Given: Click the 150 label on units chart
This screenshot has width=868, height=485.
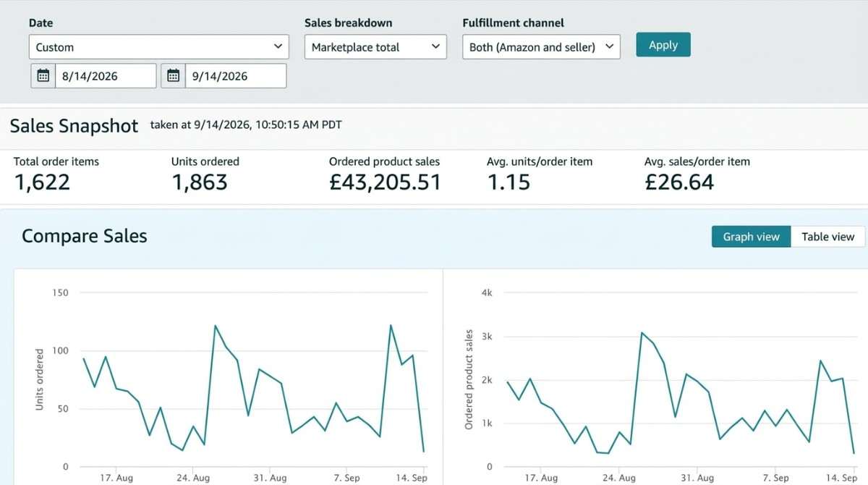Looking at the screenshot, I should 60,292.
